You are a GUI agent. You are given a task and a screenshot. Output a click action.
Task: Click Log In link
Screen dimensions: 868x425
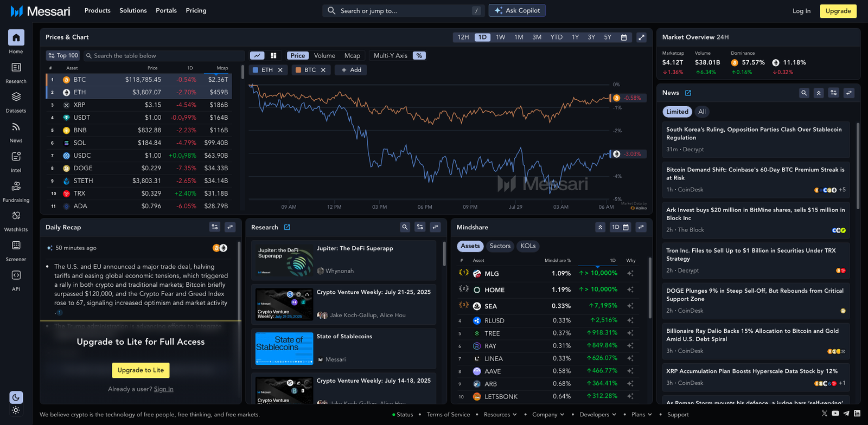[x=801, y=11]
